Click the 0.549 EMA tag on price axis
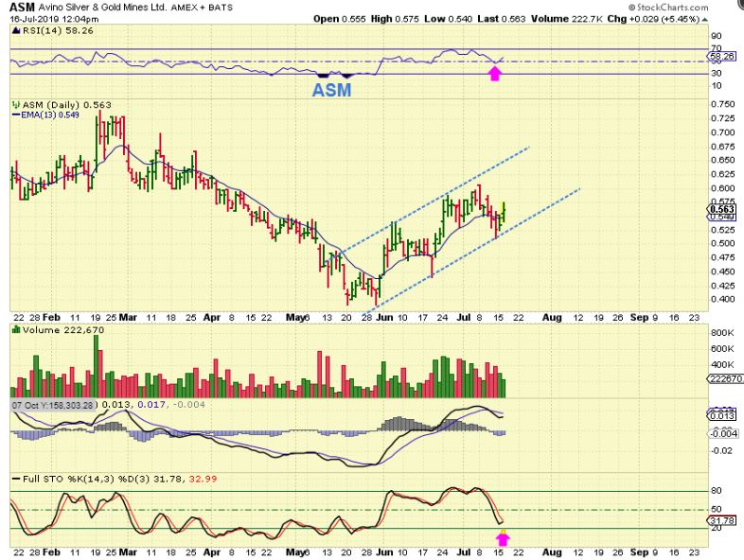 [722, 217]
